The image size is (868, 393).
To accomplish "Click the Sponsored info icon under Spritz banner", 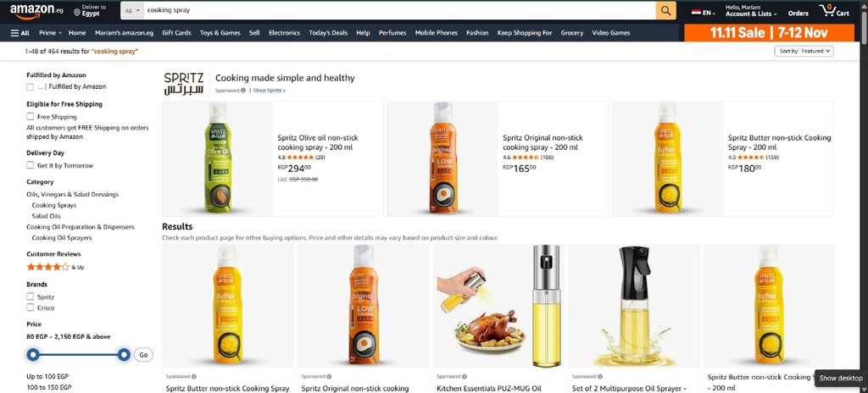I will tap(243, 91).
